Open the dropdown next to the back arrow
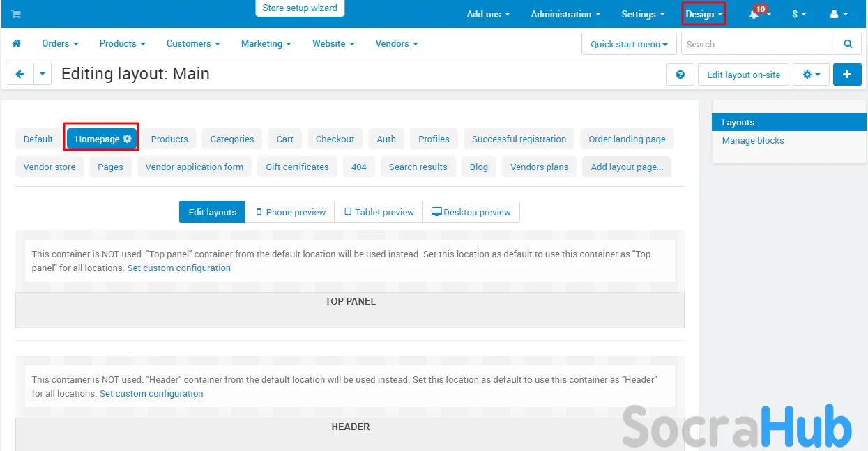The height and width of the screenshot is (451, 868). click(x=43, y=74)
